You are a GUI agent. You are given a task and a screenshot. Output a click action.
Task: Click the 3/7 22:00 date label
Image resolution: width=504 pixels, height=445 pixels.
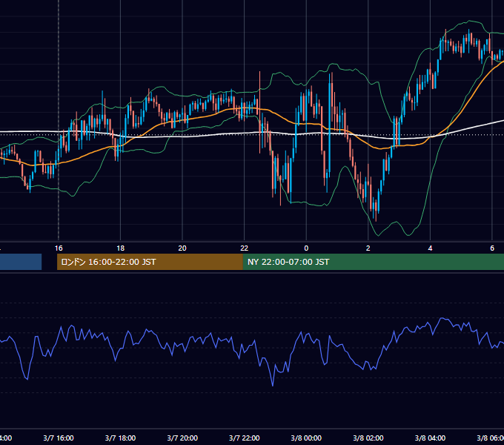pyautogui.click(x=245, y=438)
